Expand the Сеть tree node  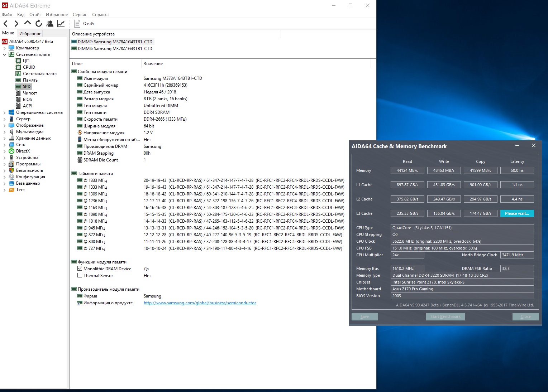pos(4,145)
